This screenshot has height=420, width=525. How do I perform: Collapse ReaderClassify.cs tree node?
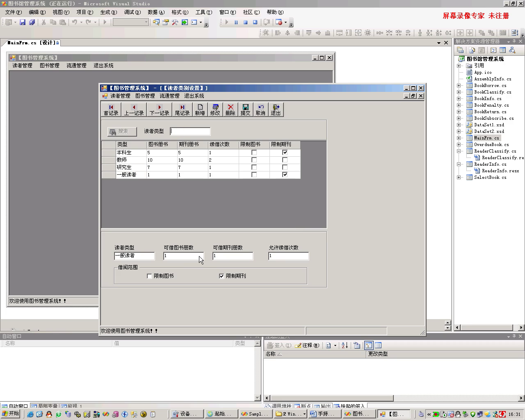(459, 151)
